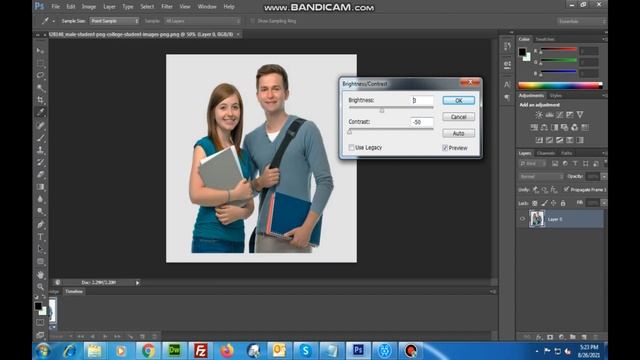
Task: Open the collapsed Character panel icon
Action: (507, 84)
